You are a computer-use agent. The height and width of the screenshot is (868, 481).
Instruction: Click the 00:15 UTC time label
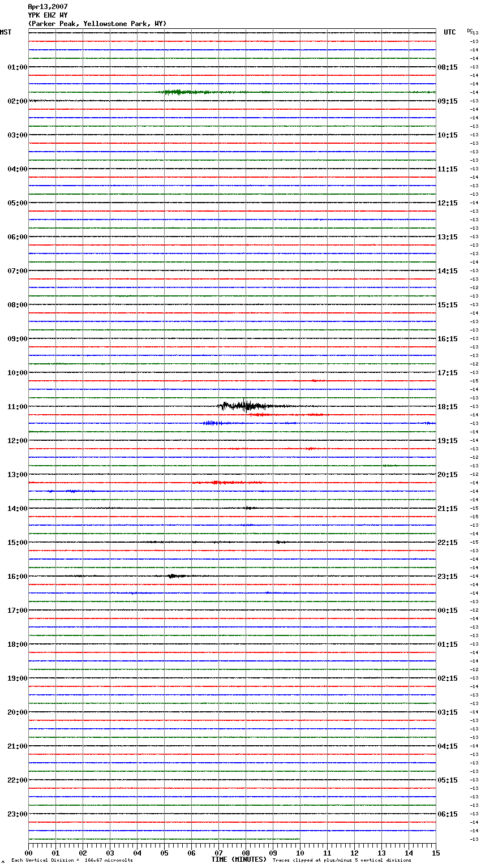448,611
